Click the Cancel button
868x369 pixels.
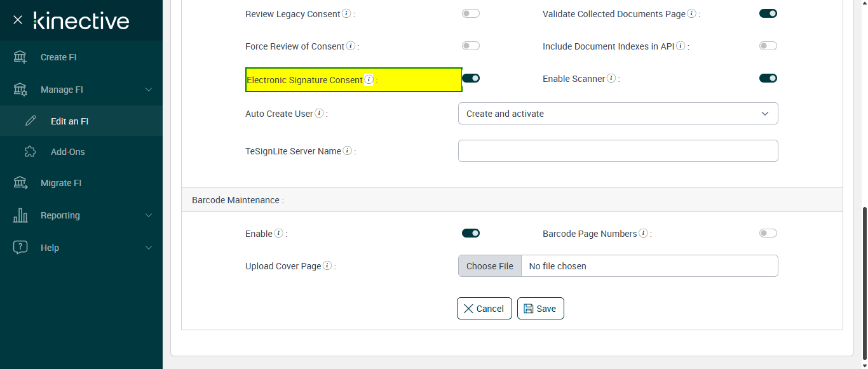tap(484, 309)
